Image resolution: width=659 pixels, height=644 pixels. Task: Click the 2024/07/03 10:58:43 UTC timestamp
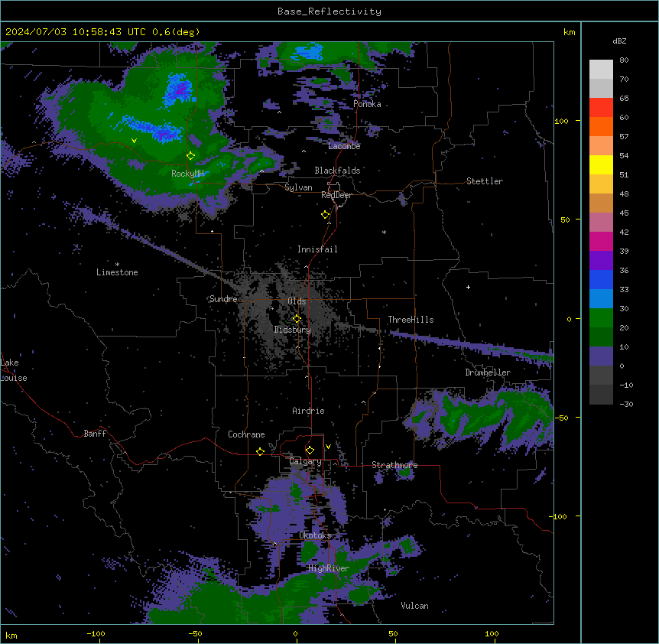76,32
